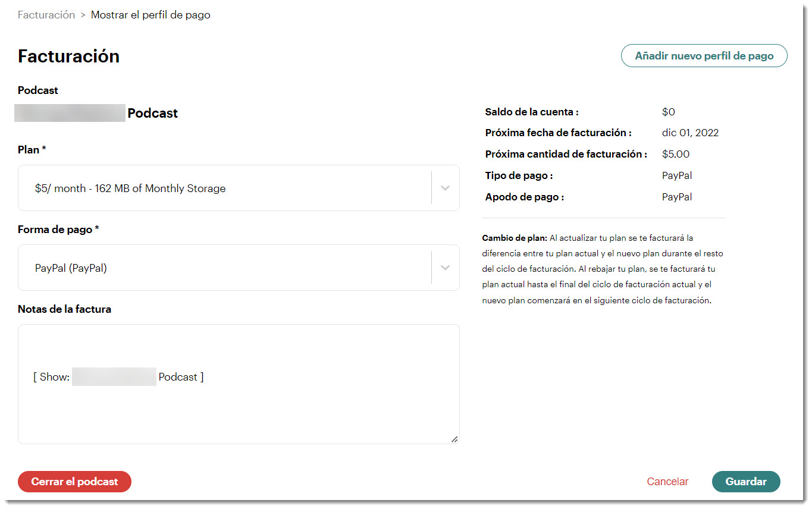Click inside Notas de la factura textarea
This screenshot has height=509, width=812.
(239, 384)
